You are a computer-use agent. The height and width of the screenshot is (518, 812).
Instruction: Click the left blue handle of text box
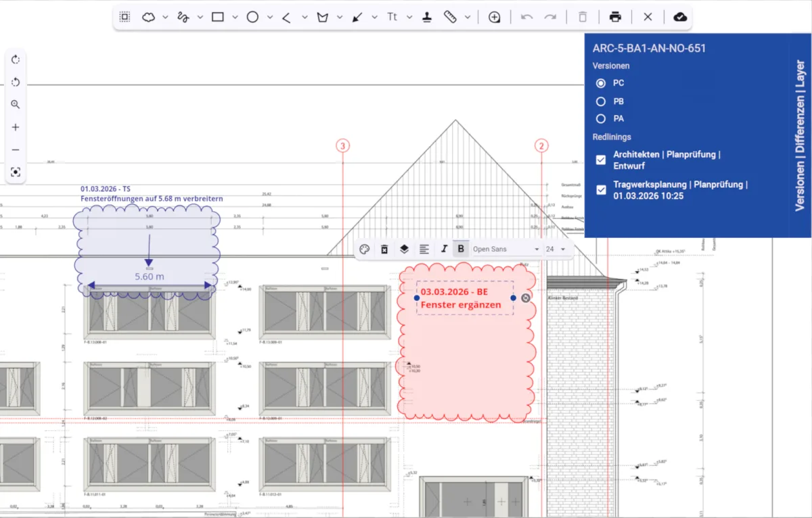tap(416, 298)
